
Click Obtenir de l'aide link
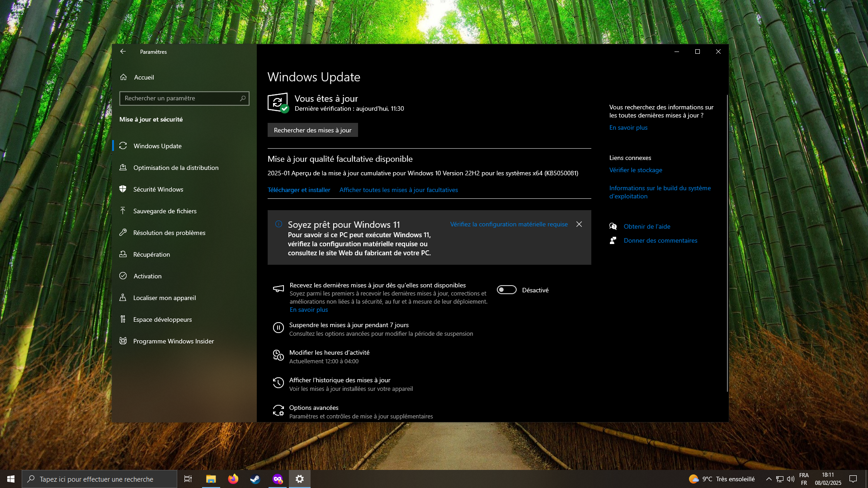click(647, 226)
